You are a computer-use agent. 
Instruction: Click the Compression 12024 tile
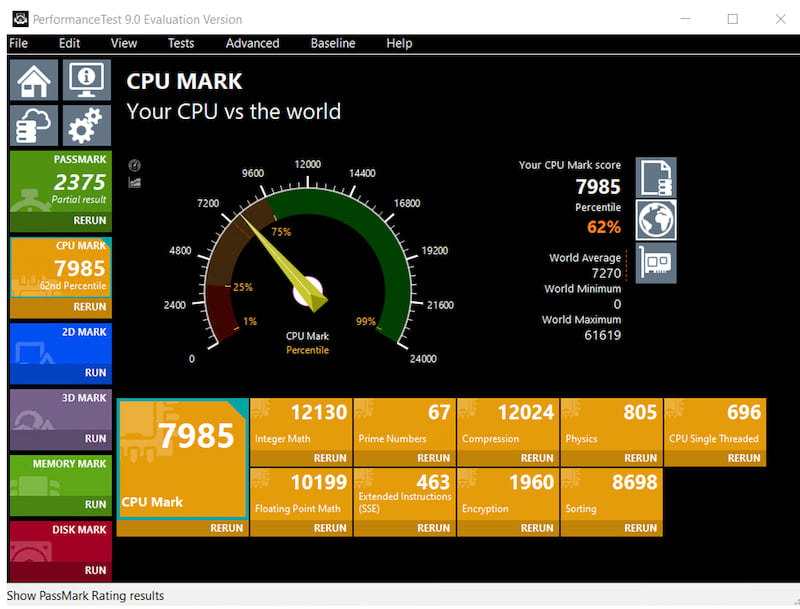508,425
